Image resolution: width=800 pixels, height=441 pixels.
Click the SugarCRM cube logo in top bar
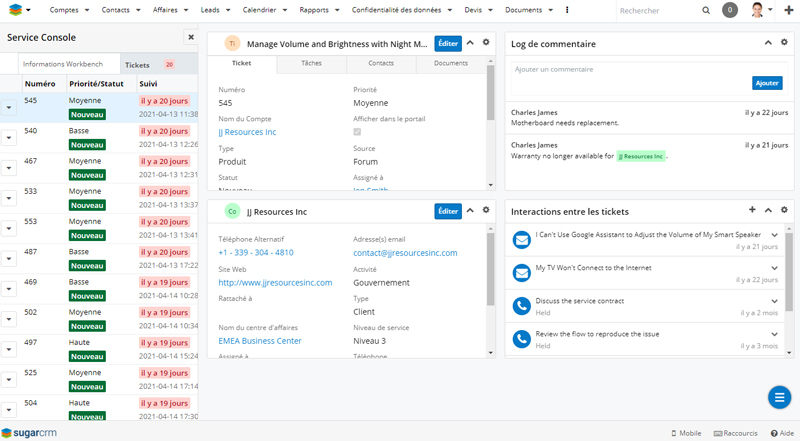click(x=16, y=10)
